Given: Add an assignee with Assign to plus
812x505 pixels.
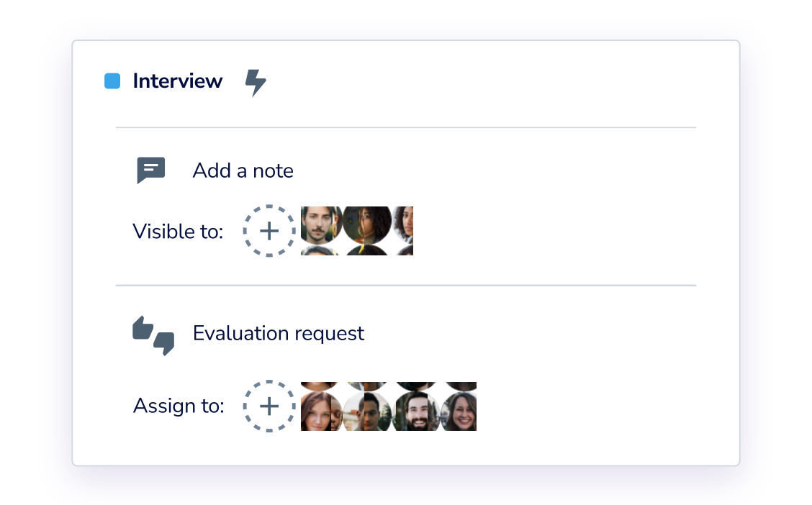Looking at the screenshot, I should (269, 406).
